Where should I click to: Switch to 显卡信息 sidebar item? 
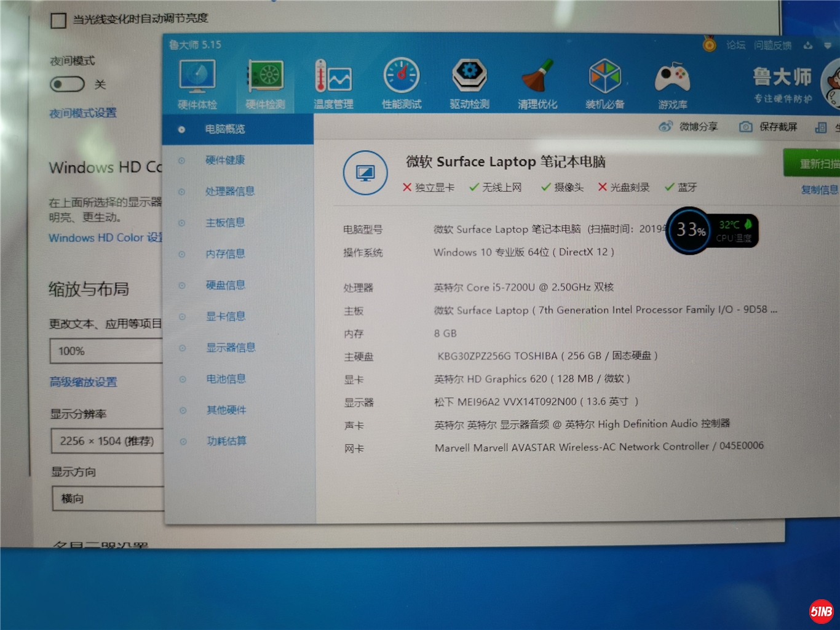point(225,316)
